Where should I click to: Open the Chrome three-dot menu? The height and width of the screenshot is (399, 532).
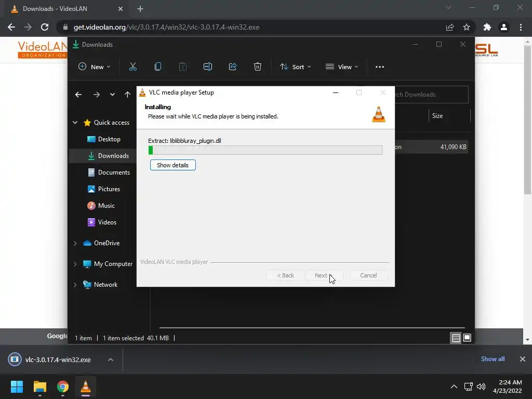click(521, 27)
